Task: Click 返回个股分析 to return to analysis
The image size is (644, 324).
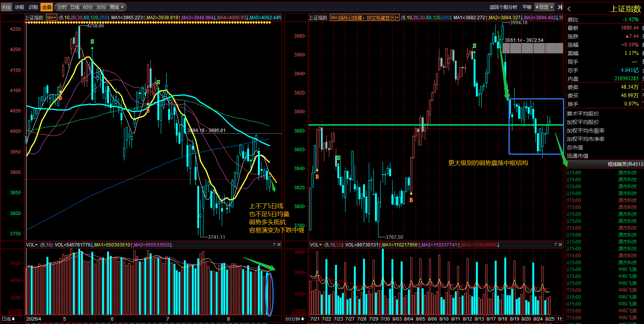Action: (503, 7)
